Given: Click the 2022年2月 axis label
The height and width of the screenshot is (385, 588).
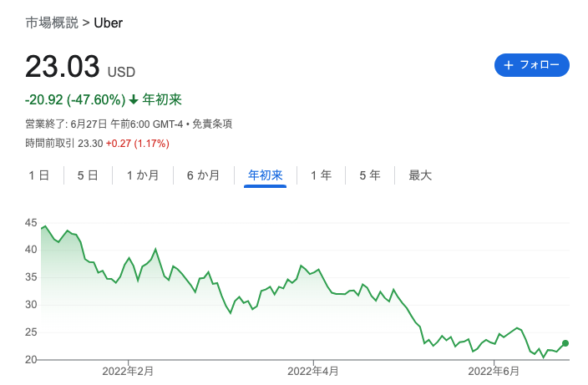Looking at the screenshot, I should (x=129, y=370).
